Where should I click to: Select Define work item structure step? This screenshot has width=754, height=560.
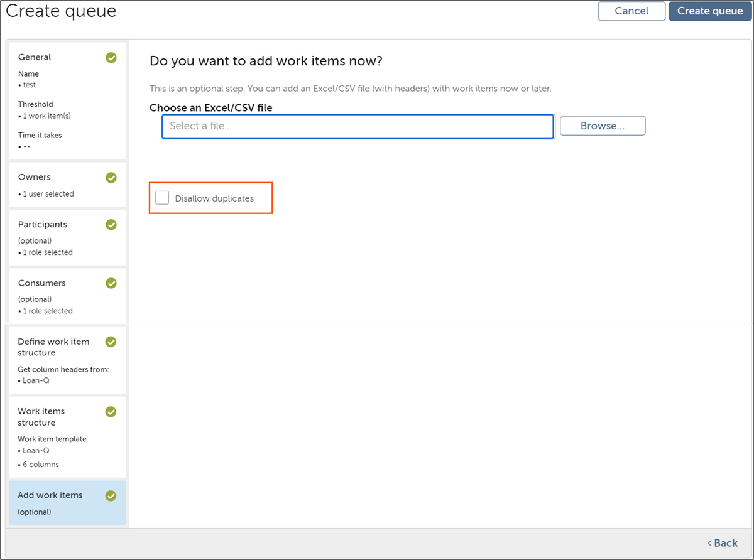pyautogui.click(x=68, y=360)
